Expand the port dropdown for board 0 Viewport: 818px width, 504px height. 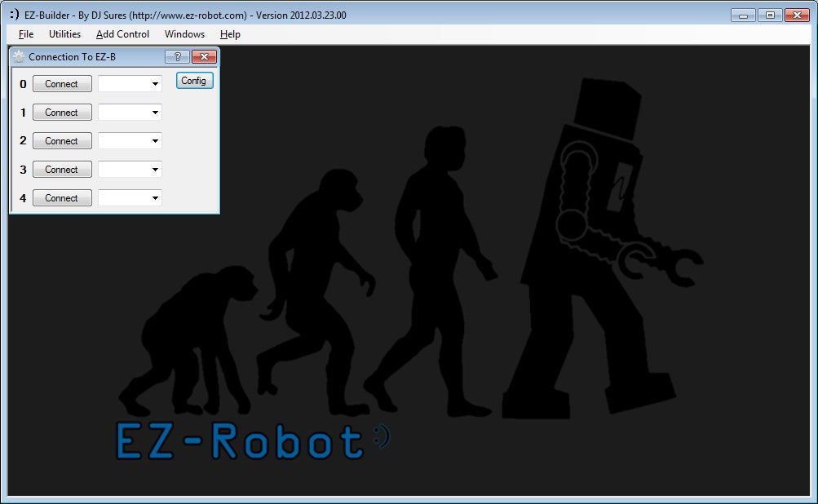[x=155, y=84]
